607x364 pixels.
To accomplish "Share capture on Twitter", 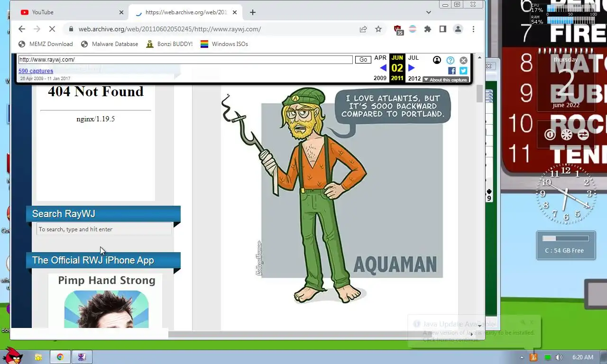I will coord(463,71).
